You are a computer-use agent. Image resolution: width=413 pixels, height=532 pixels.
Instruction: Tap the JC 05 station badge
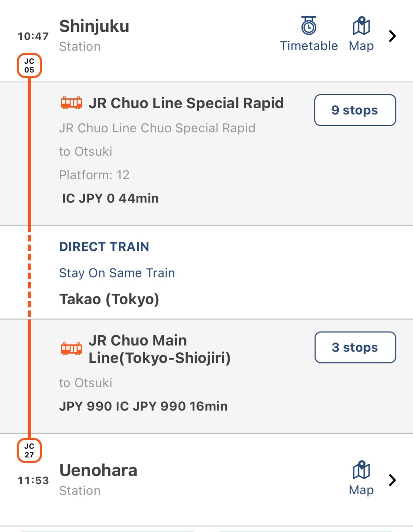point(29,65)
